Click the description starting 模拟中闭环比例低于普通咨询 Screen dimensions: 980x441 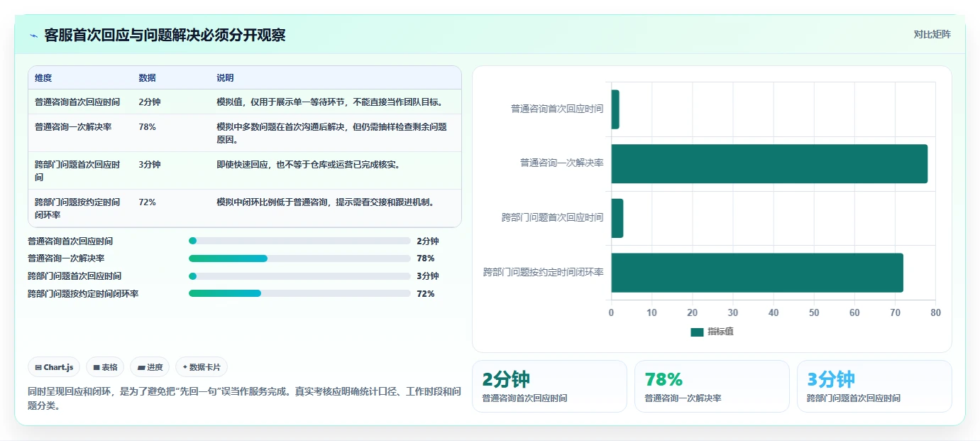coord(325,202)
